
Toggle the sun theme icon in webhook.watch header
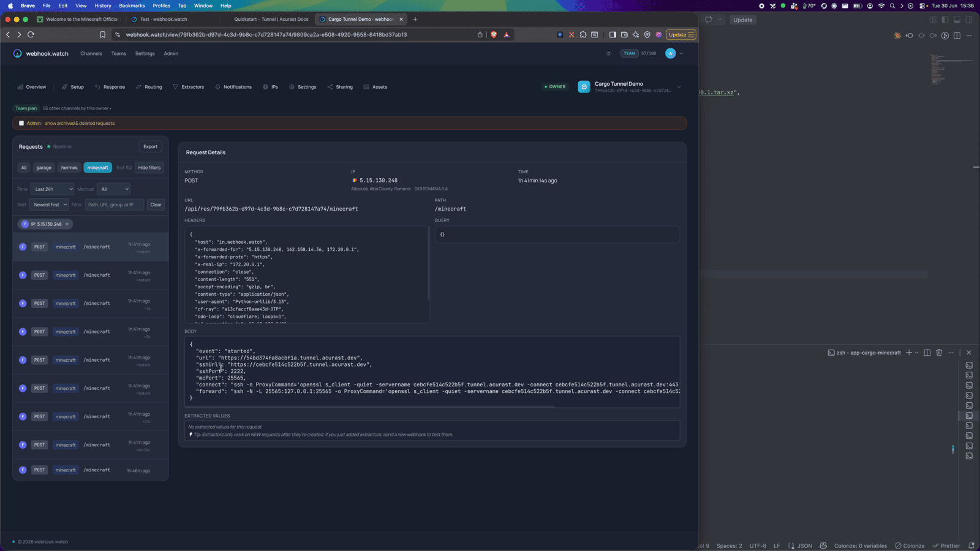click(x=608, y=53)
